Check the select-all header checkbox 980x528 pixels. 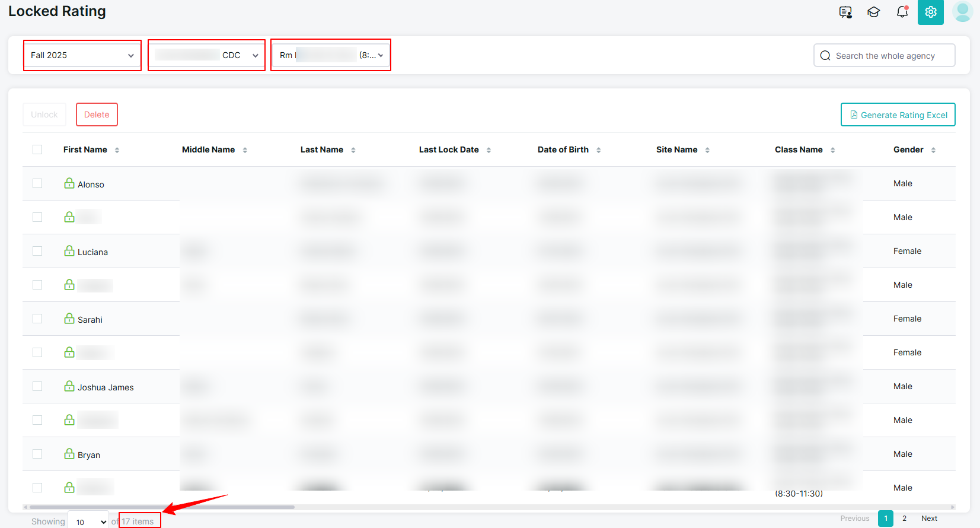click(37, 150)
